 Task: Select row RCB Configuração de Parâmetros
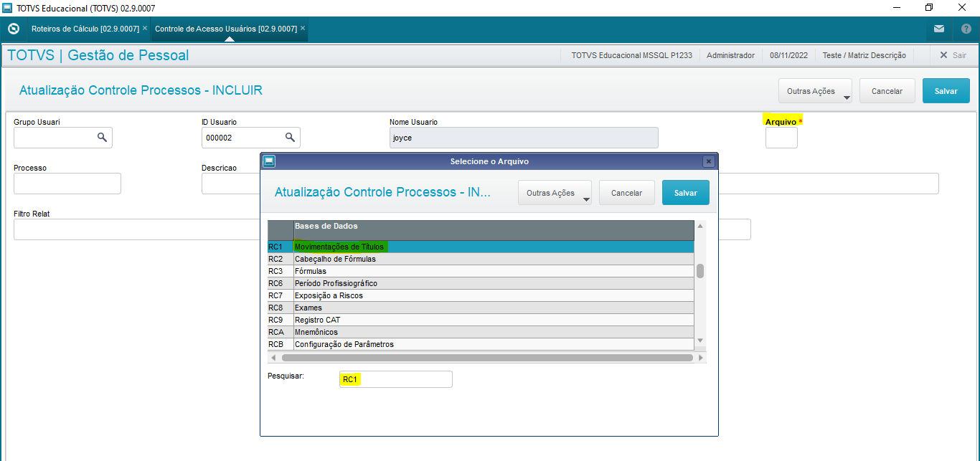pyautogui.click(x=481, y=344)
